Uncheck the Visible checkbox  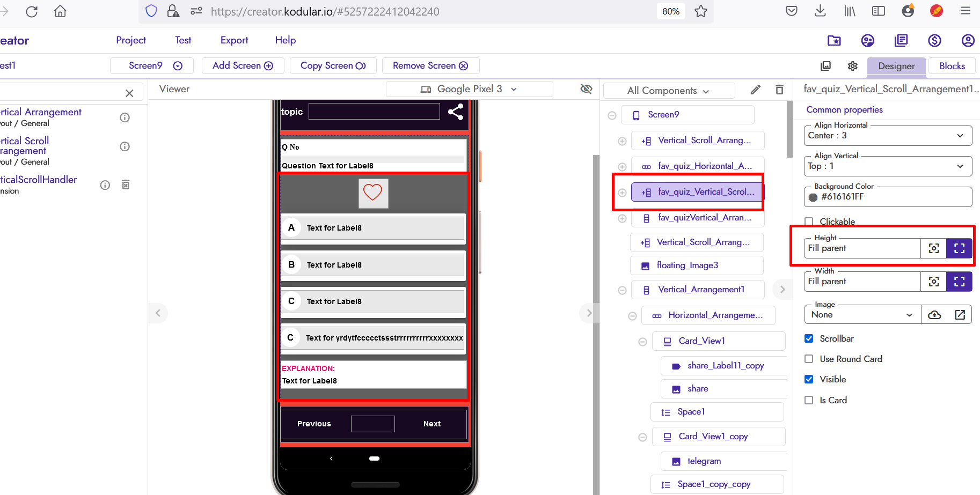(809, 379)
